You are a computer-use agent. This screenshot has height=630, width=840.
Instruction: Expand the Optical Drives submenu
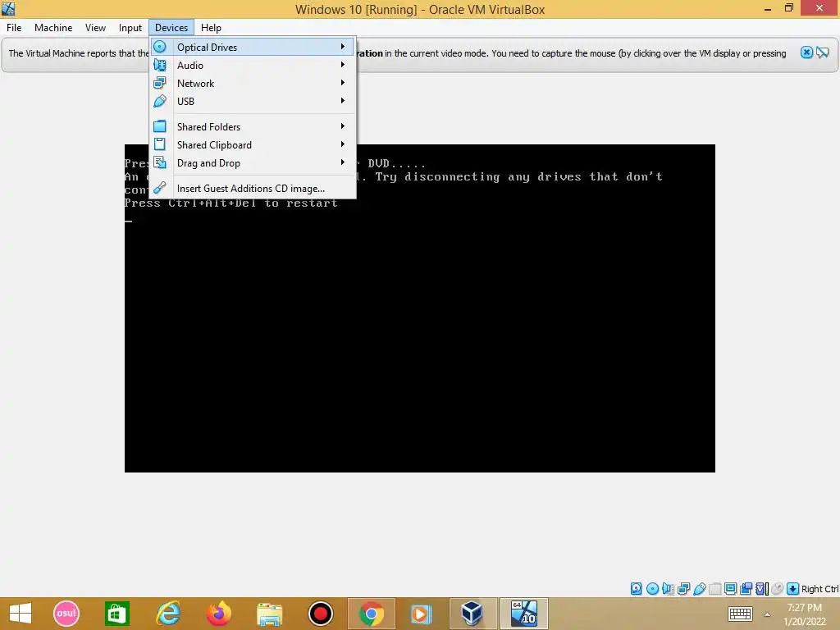(x=253, y=47)
